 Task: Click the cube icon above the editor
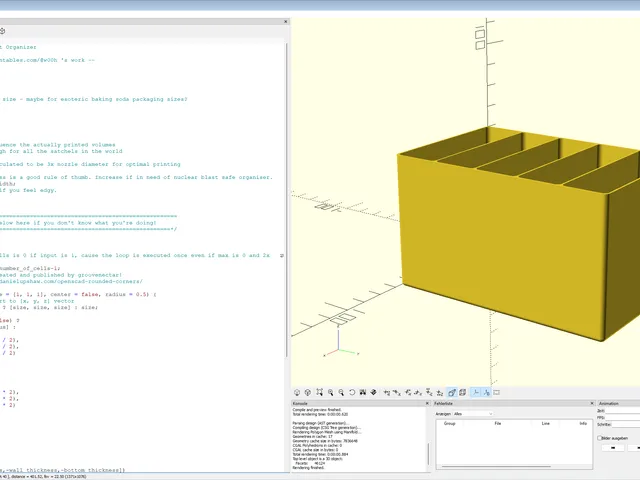[x=2, y=31]
